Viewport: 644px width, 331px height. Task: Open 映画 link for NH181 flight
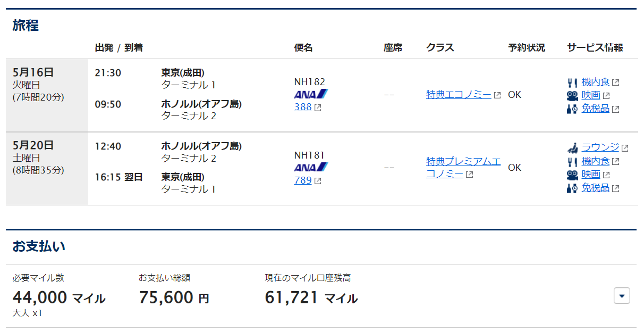coord(591,174)
